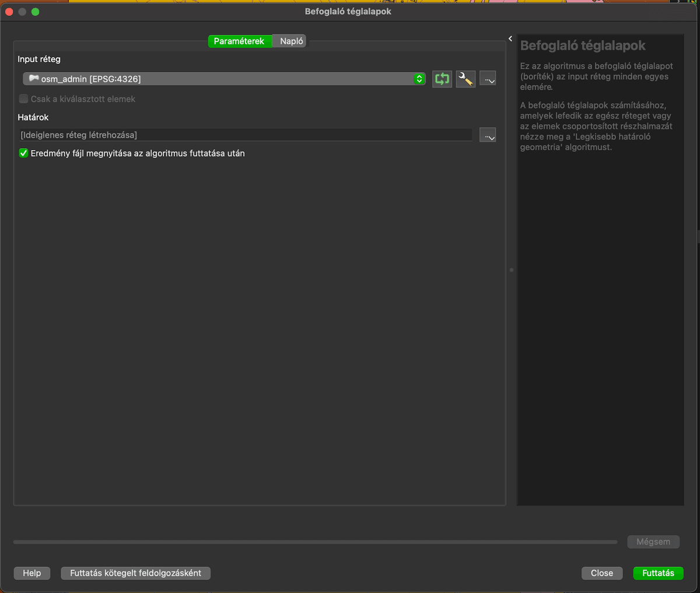Click the green iterate-over-features icon
This screenshot has width=700, height=593.
(442, 79)
